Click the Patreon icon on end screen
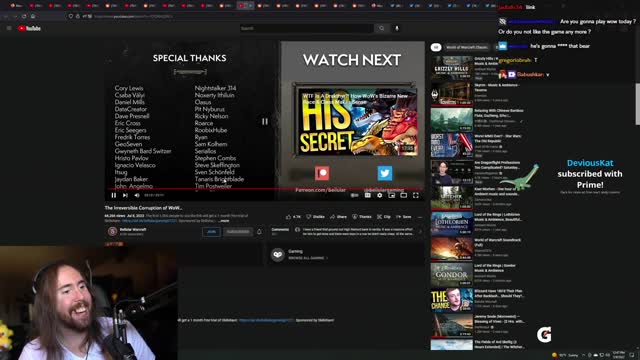 tap(322, 173)
